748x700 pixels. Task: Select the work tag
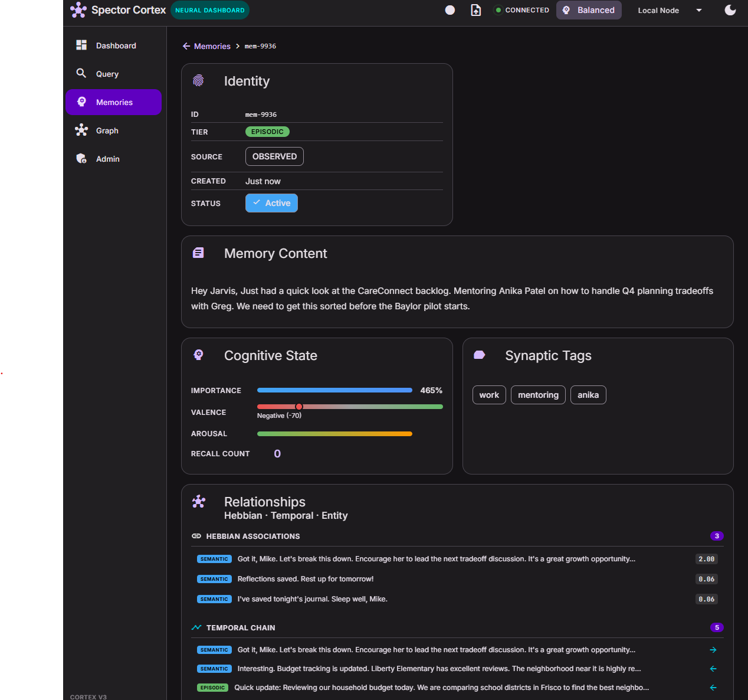tap(489, 395)
